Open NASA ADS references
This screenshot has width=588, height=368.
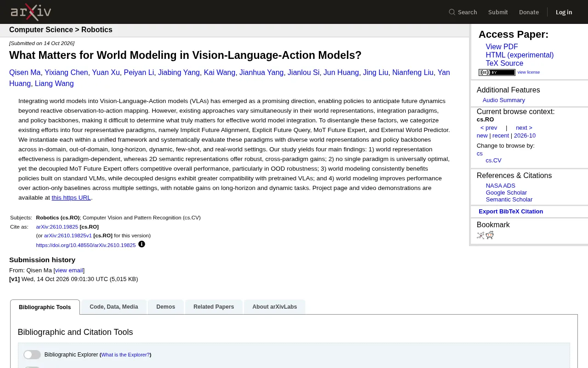point(501,186)
